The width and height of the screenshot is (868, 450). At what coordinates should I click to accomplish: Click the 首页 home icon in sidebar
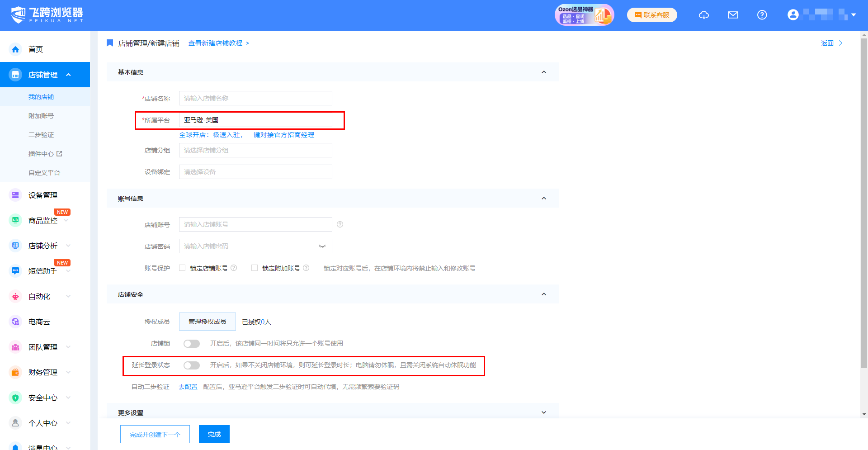point(15,49)
